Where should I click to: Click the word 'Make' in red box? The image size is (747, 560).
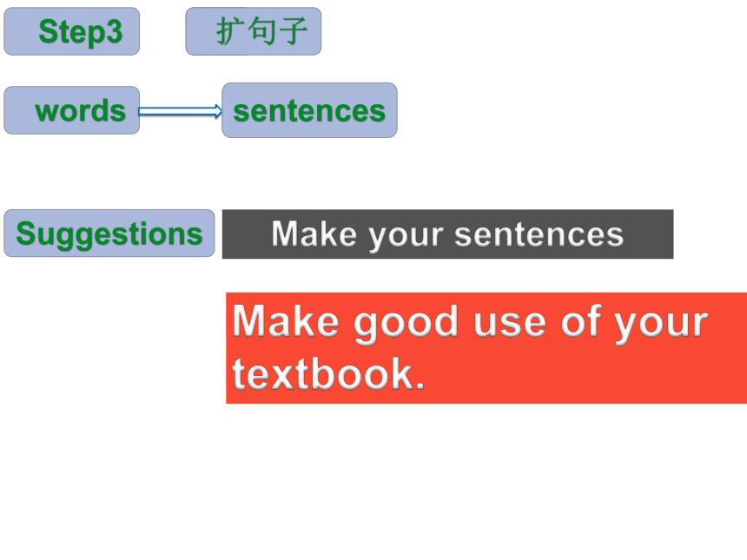(x=286, y=322)
